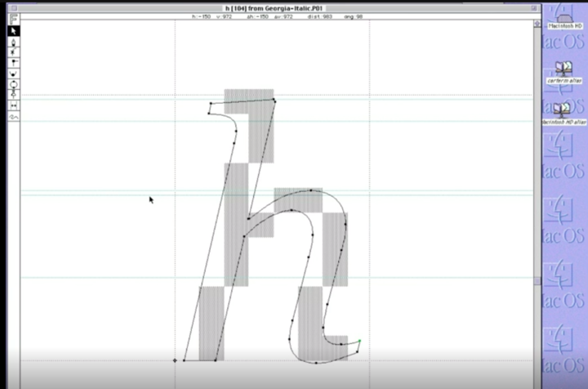Select the green highlighted point on the h's tail
The image size is (588, 389).
359,341
